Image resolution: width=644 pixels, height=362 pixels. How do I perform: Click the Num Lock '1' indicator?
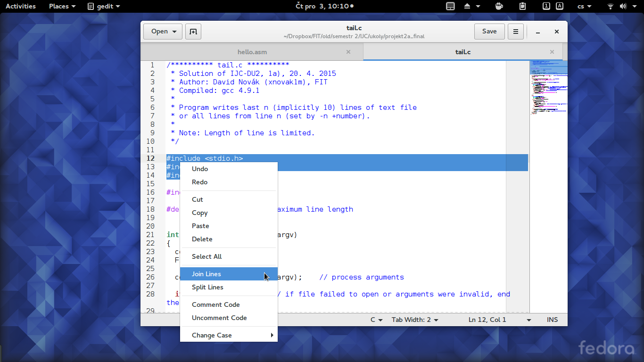(x=546, y=6)
